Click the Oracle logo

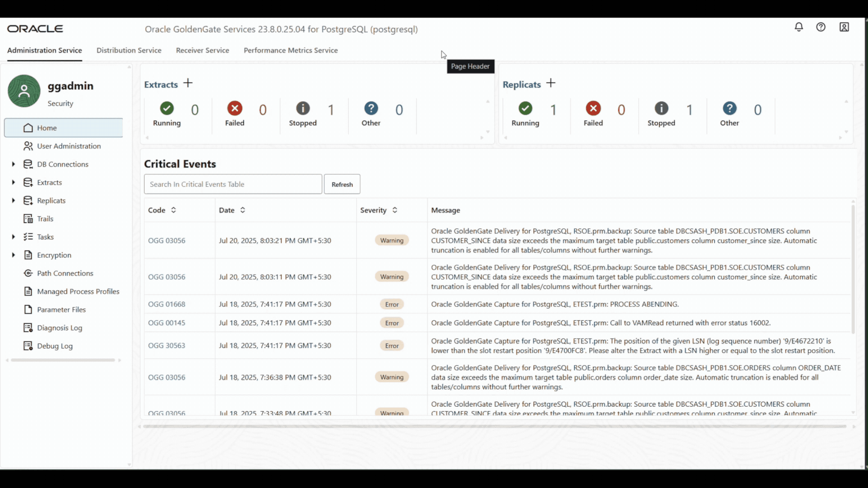coord(35,29)
